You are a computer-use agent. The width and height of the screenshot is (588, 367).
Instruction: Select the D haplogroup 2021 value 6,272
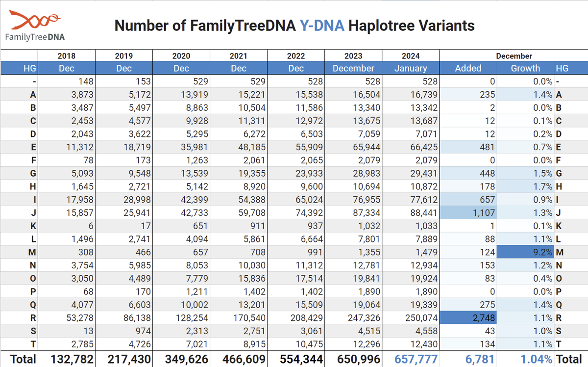(x=239, y=134)
